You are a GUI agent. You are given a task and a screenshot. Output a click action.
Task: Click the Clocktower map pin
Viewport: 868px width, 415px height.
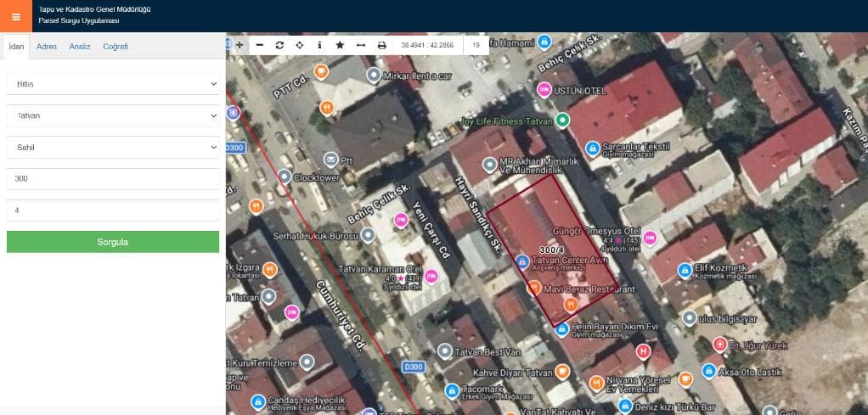(285, 177)
